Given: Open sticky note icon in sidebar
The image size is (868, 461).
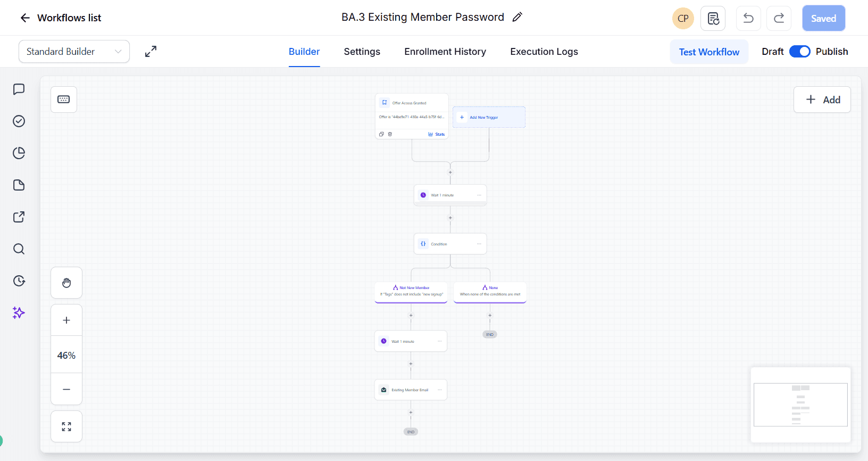Looking at the screenshot, I should pyautogui.click(x=19, y=185).
